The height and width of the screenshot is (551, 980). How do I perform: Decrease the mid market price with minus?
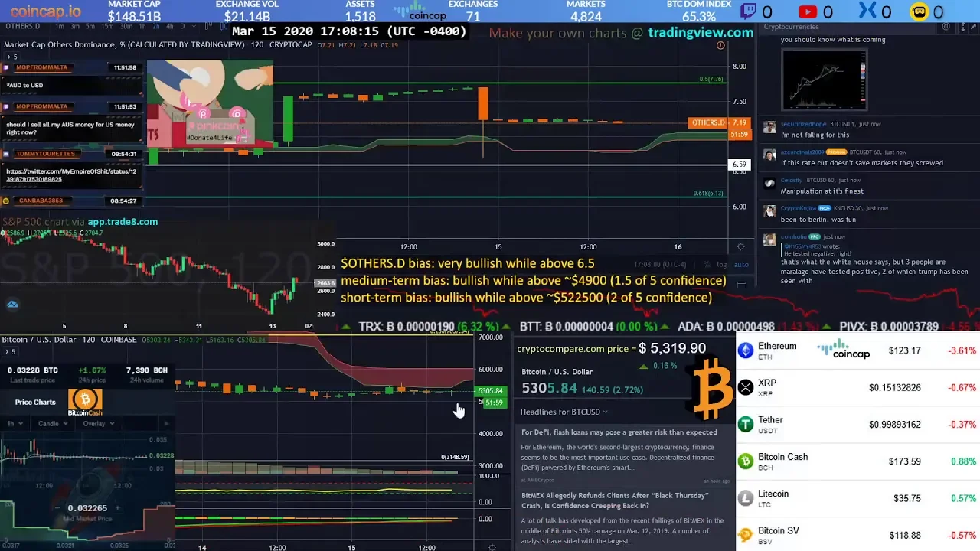[x=58, y=507]
